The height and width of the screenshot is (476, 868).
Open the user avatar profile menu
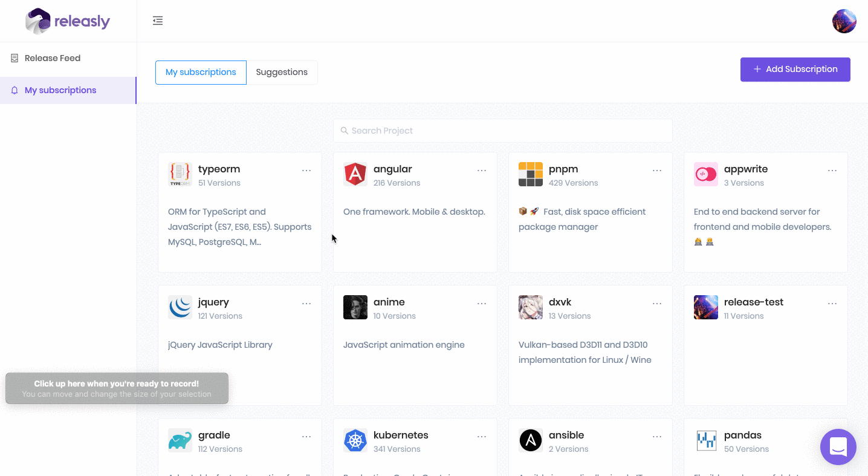point(844,21)
